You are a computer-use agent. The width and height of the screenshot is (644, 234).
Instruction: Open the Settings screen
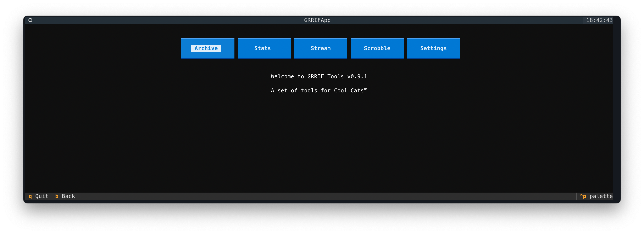(433, 48)
